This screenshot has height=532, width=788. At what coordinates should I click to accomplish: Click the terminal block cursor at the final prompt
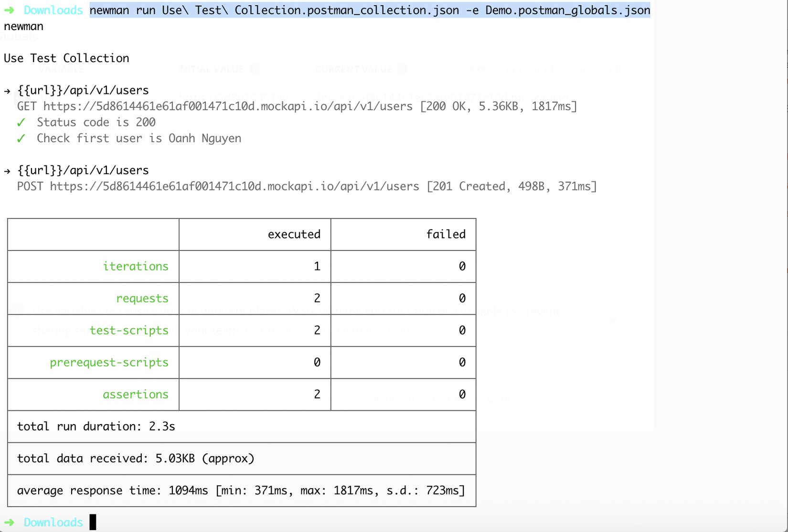[x=93, y=522]
